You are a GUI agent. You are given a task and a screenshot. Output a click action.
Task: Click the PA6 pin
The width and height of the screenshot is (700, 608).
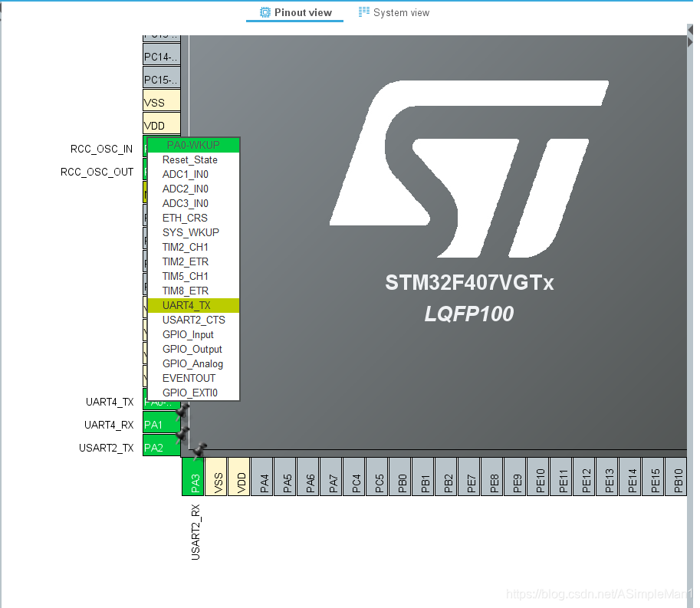(x=308, y=477)
